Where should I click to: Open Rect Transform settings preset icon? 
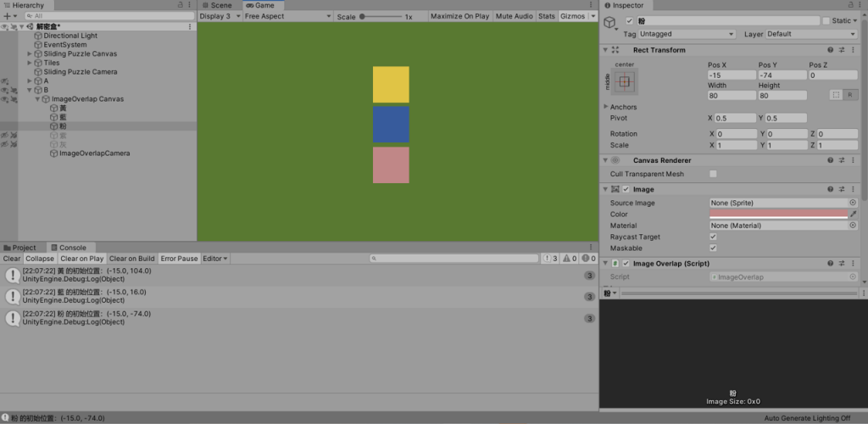[842, 50]
